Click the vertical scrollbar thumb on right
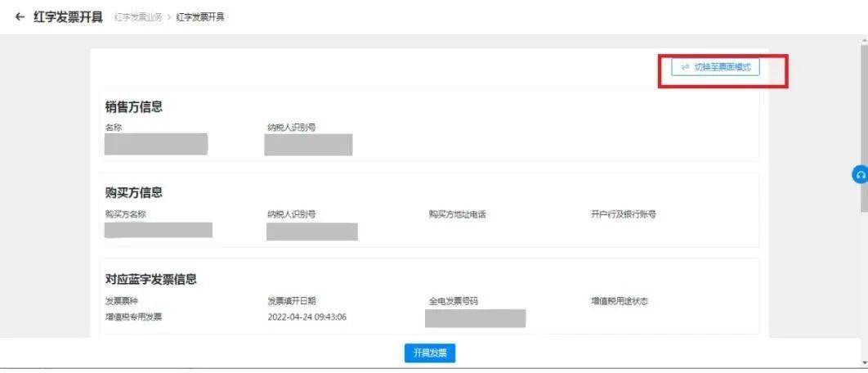The image size is (868, 373). point(864,128)
